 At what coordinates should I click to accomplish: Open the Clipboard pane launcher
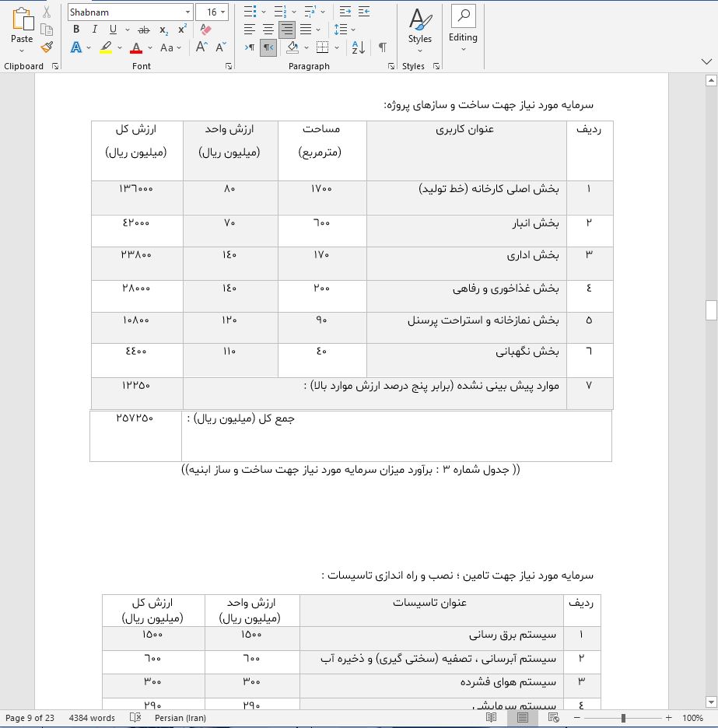[55, 66]
